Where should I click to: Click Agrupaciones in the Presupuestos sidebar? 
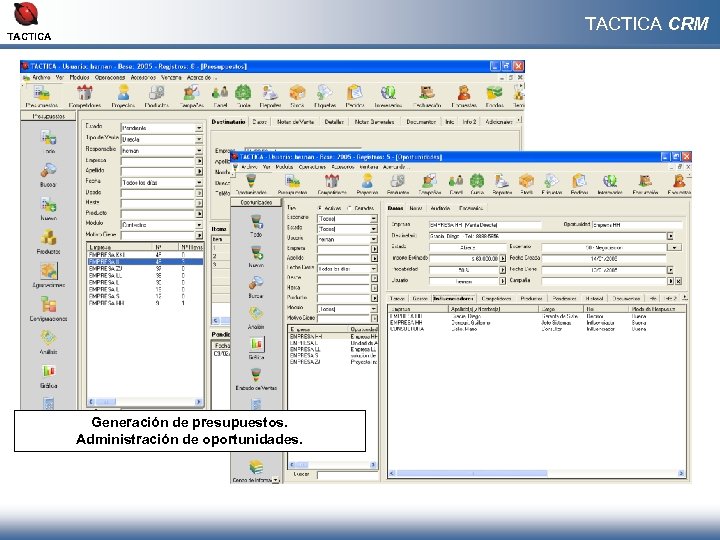(48, 275)
